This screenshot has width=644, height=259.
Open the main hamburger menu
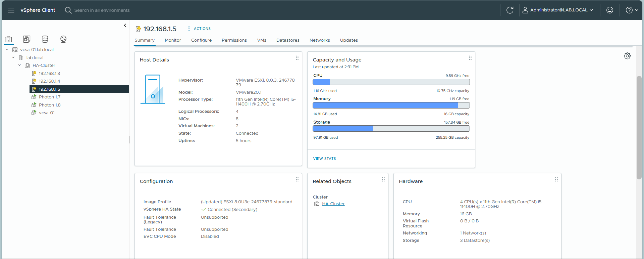11,10
